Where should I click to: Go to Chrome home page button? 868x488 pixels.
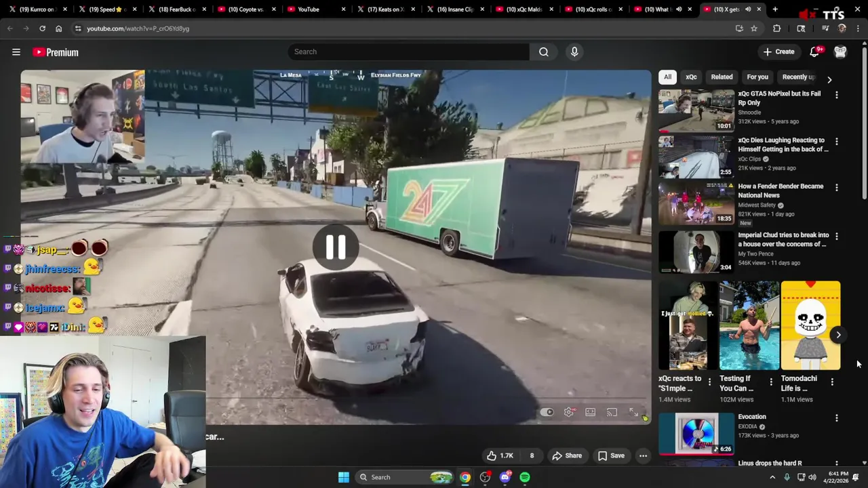[58, 28]
